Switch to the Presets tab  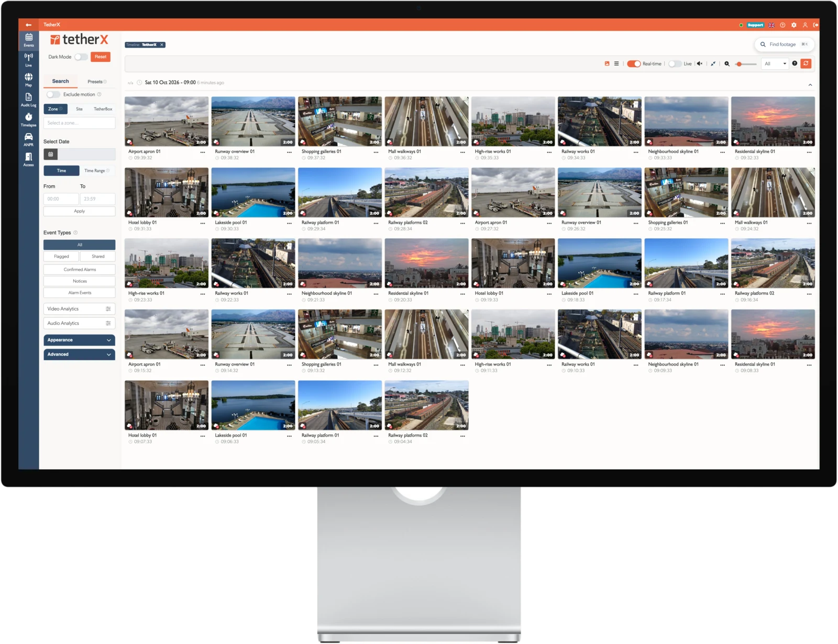pos(97,82)
